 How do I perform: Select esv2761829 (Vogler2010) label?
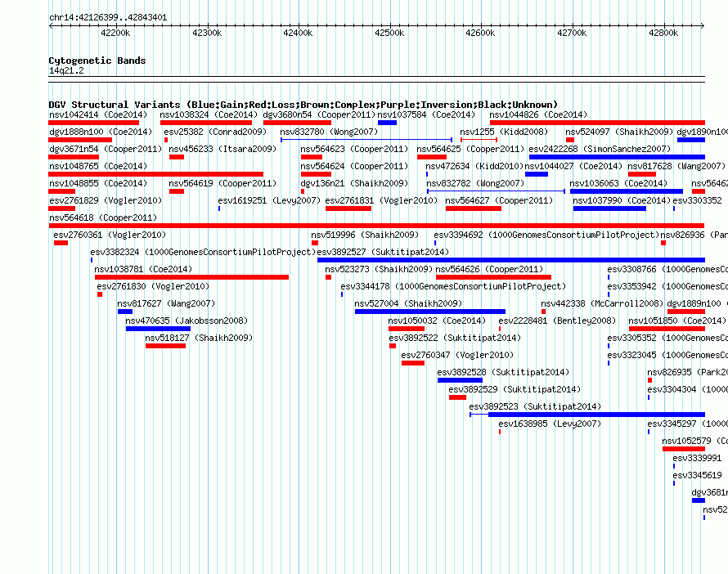point(106,200)
